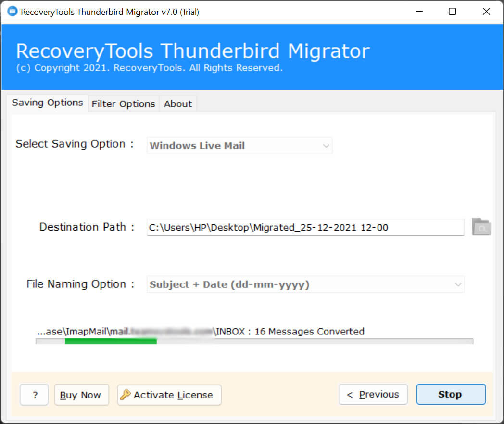The height and width of the screenshot is (424, 504).
Task: Open the Filter Options tab
Action: pyautogui.click(x=124, y=104)
